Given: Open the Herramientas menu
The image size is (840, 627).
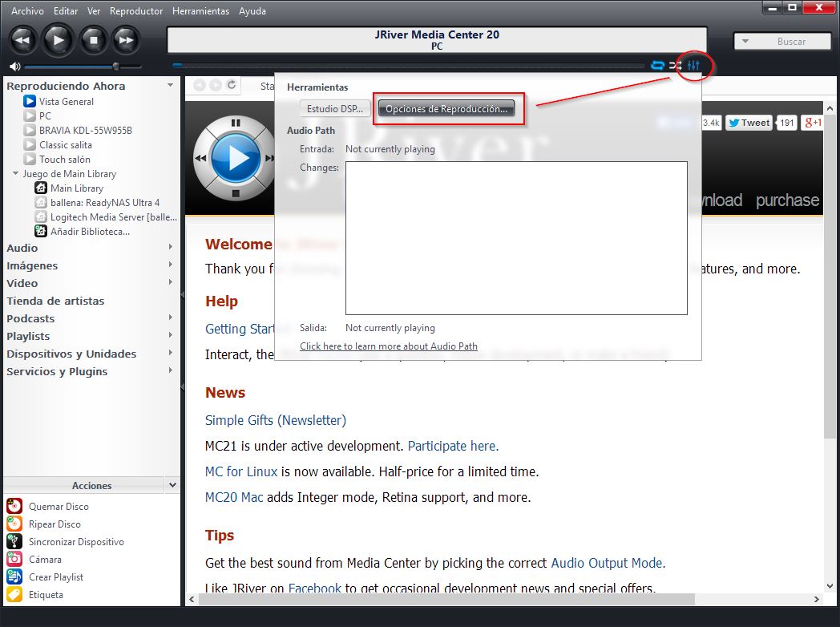Looking at the screenshot, I should point(200,11).
